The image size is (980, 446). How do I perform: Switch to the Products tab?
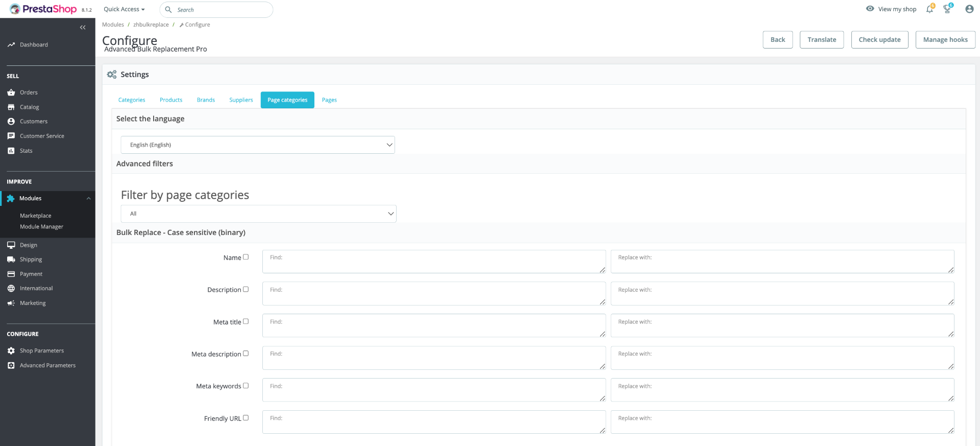click(171, 100)
